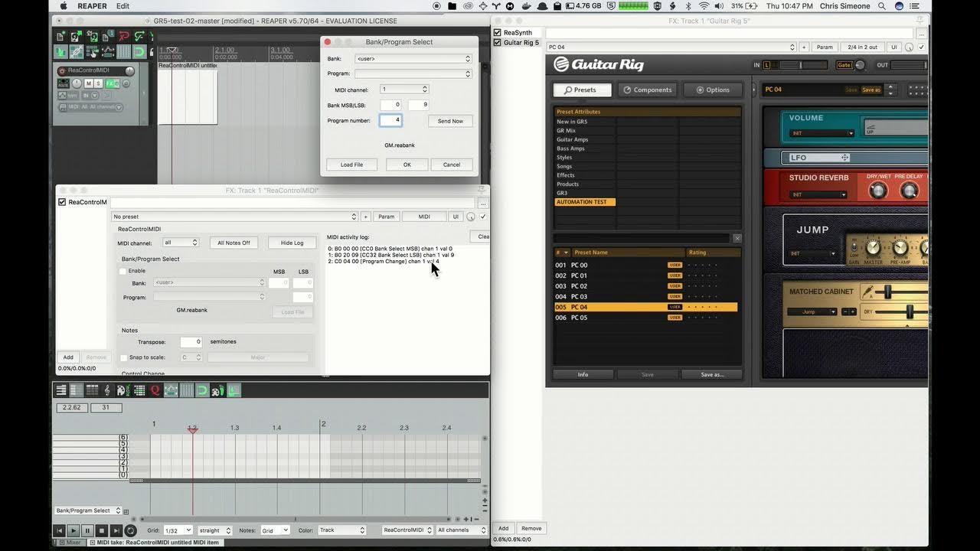Click the MIDI editor Play button
980x551 pixels.
[x=73, y=530]
